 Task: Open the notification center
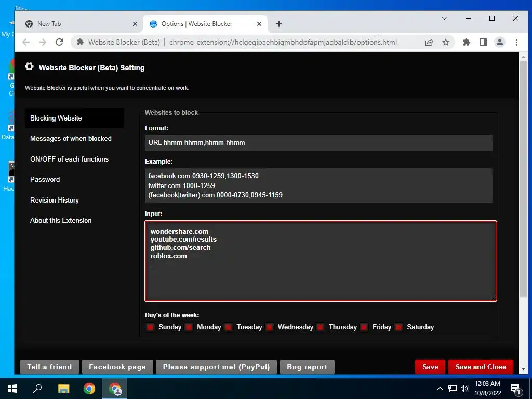click(x=515, y=389)
